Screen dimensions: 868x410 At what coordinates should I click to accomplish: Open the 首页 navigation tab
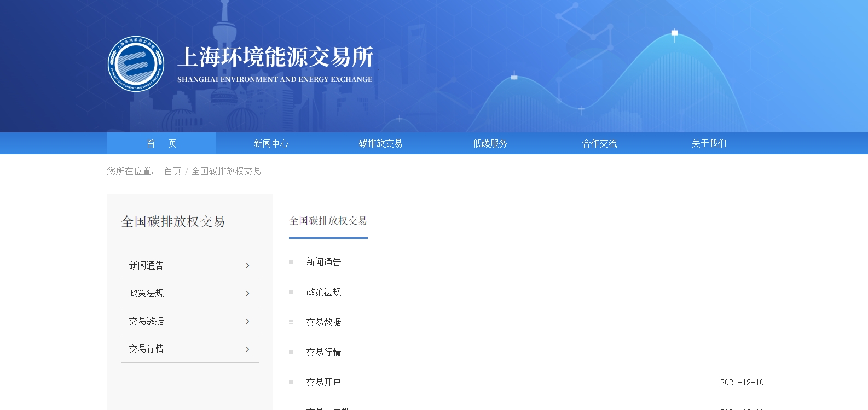pos(161,143)
